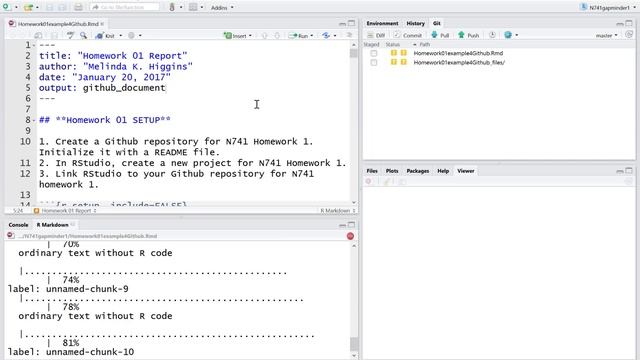Select the Viewer tab

(466, 171)
